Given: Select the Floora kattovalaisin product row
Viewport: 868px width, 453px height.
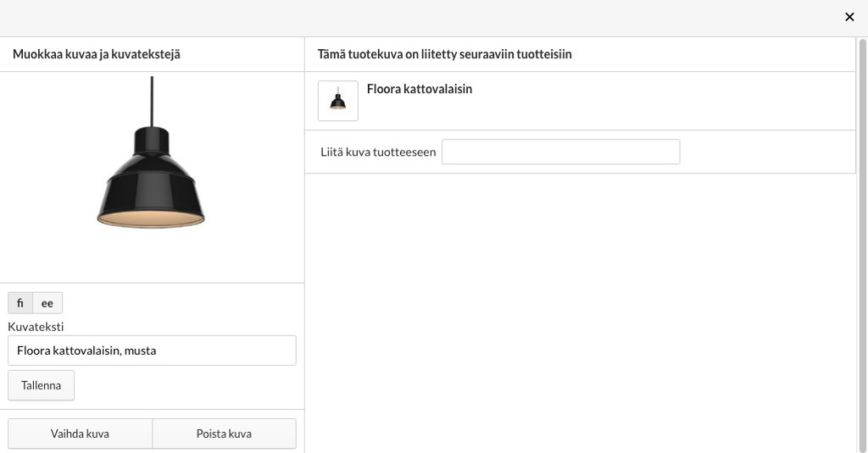Looking at the screenshot, I should 580,101.
